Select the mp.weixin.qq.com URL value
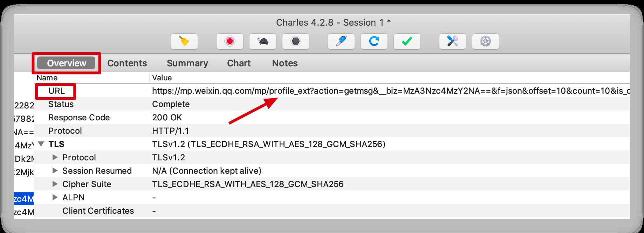 click(x=391, y=91)
